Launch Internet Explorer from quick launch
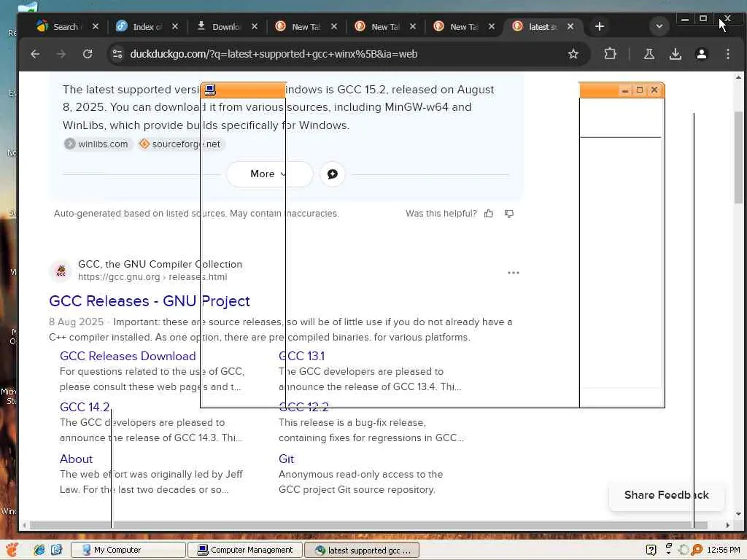Viewport: 747px width, 560px height. pyautogui.click(x=39, y=550)
